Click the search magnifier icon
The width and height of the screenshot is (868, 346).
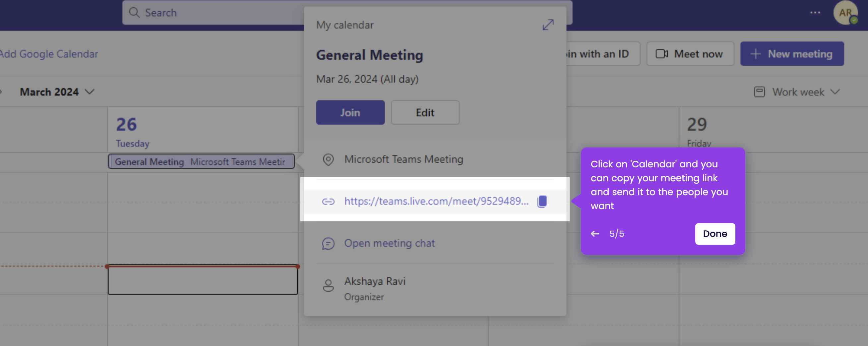coord(135,13)
